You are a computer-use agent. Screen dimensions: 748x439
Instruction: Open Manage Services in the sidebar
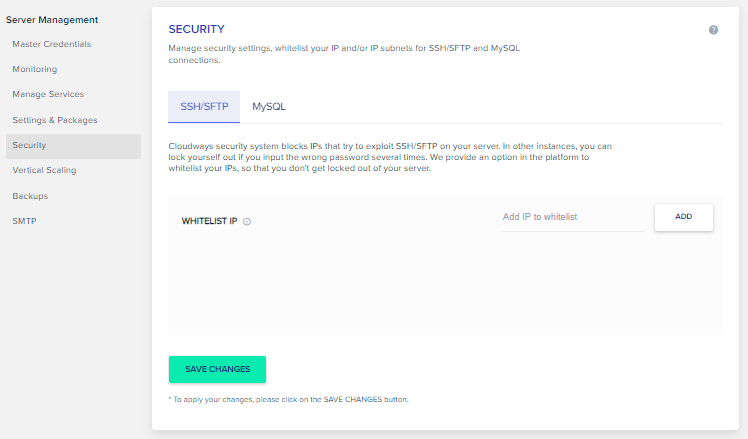point(48,94)
